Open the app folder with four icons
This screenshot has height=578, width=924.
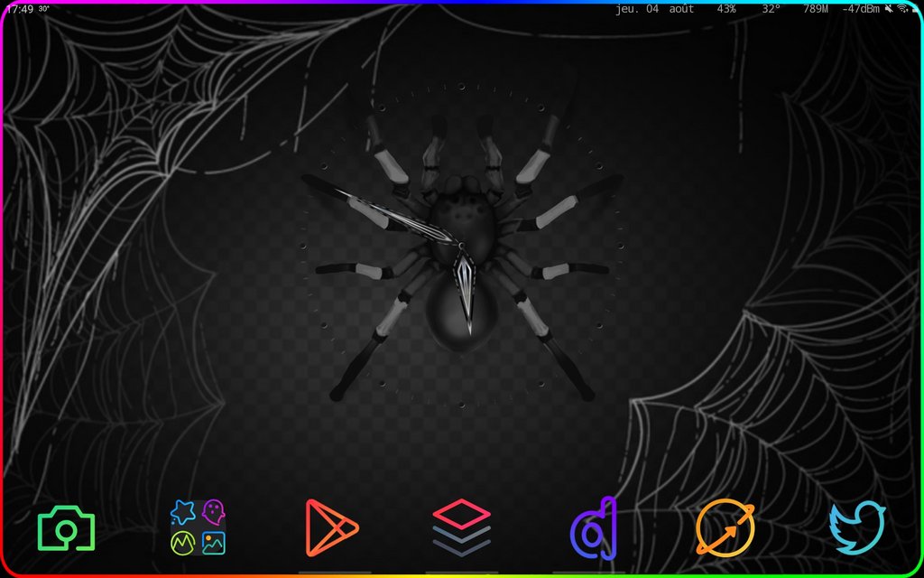(198, 527)
